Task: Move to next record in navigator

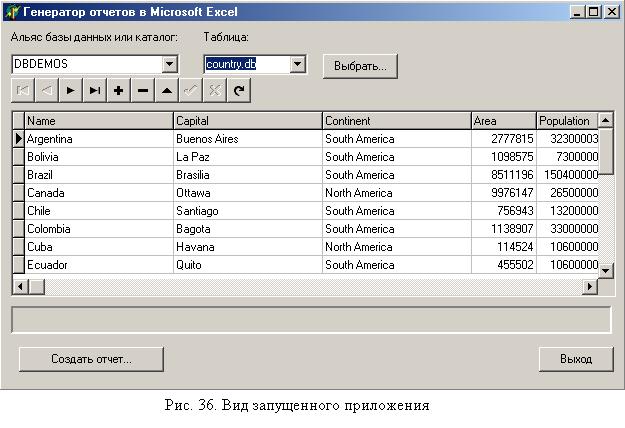Action: click(71, 90)
